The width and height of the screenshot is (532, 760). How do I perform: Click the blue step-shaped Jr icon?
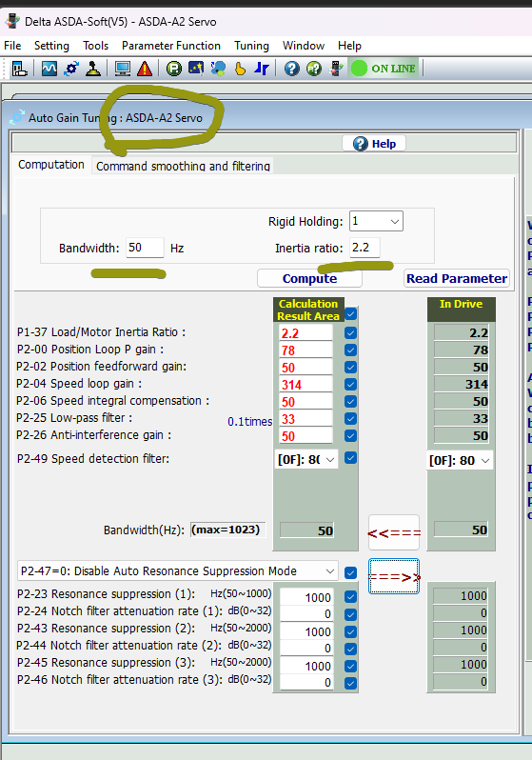click(x=262, y=69)
